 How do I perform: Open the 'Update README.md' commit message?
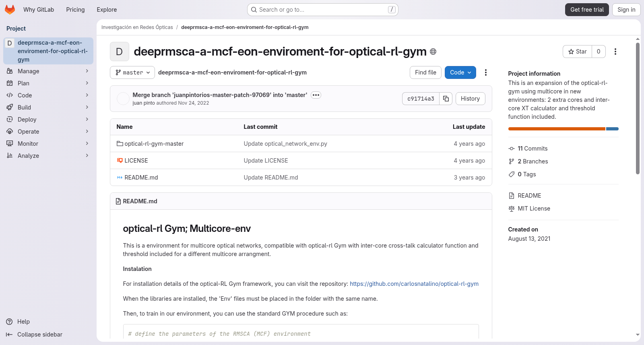coord(271,178)
